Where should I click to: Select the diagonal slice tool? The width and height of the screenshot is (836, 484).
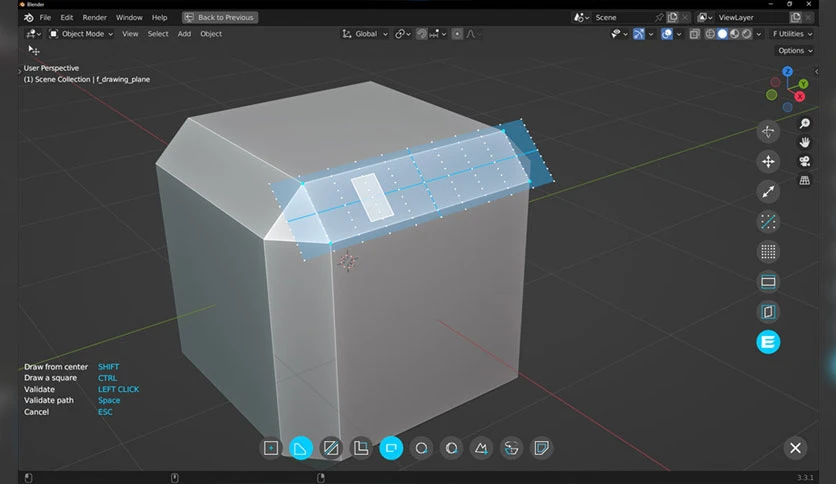[331, 448]
